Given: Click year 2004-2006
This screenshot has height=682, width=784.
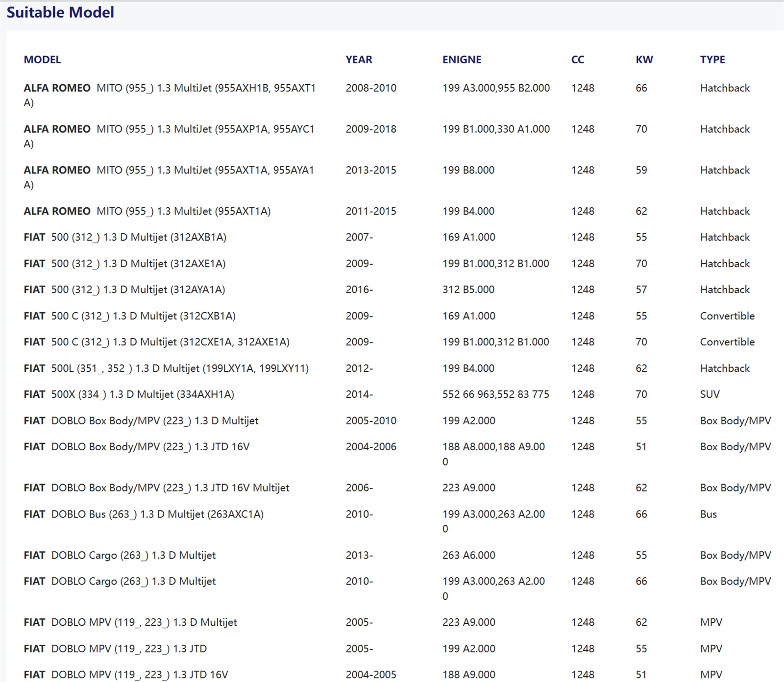Looking at the screenshot, I should click(371, 447).
